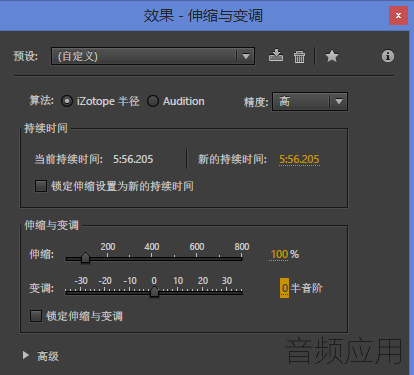Enable 锁定伸缩与变调 checkbox
This screenshot has width=414, height=375.
(36, 316)
